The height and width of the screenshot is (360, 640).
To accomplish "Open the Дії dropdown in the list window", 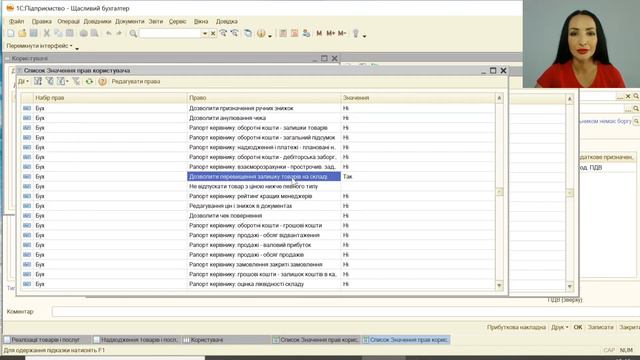I will [x=23, y=82].
